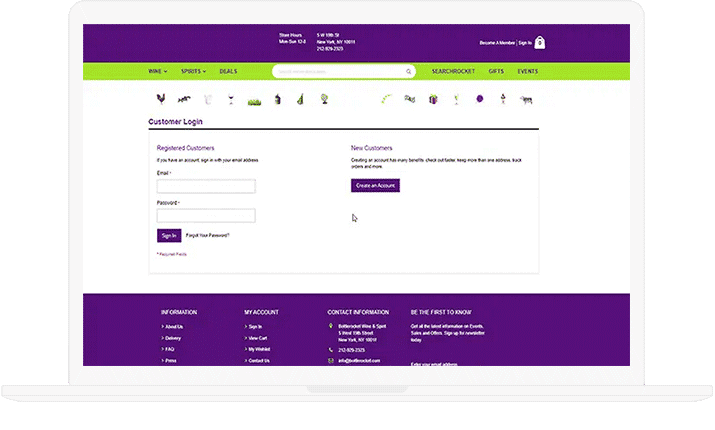Focus the Password input field
The width and height of the screenshot is (715, 430).
click(x=206, y=215)
